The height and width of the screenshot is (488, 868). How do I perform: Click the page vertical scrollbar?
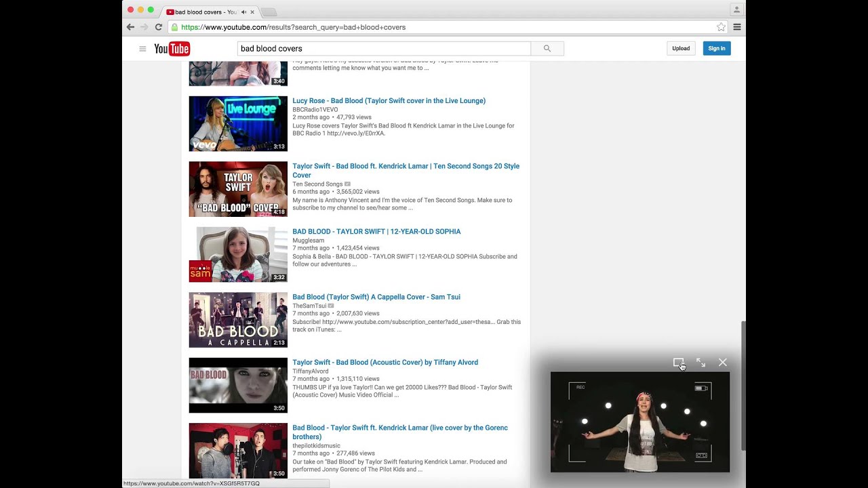(743, 385)
